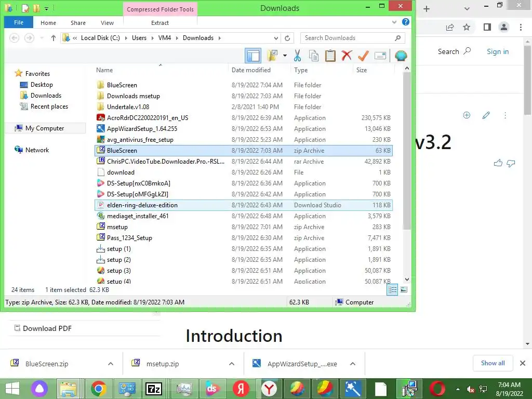
Task: Select the mediaget_installer_461 file
Action: [x=137, y=216]
